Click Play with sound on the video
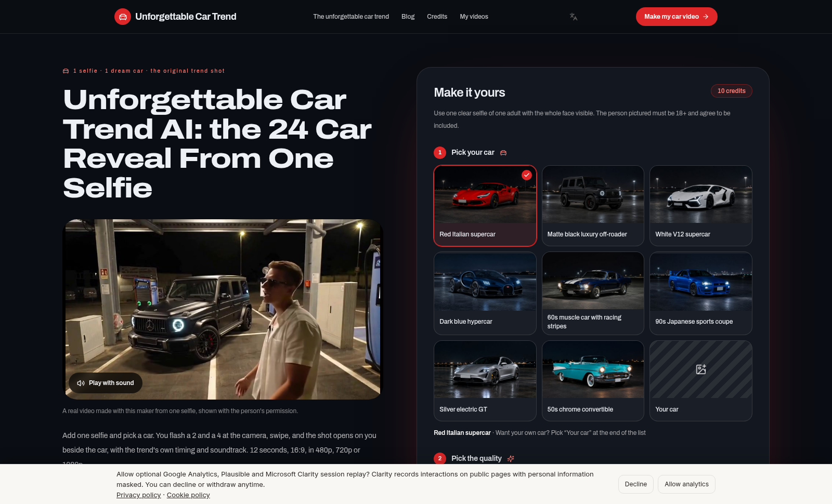This screenshot has width=832, height=504. coord(106,383)
